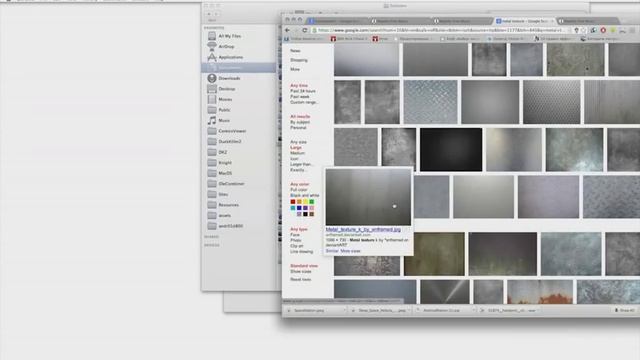640x360 pixels.
Task: Select the Personal results filter
Action: (x=298, y=128)
